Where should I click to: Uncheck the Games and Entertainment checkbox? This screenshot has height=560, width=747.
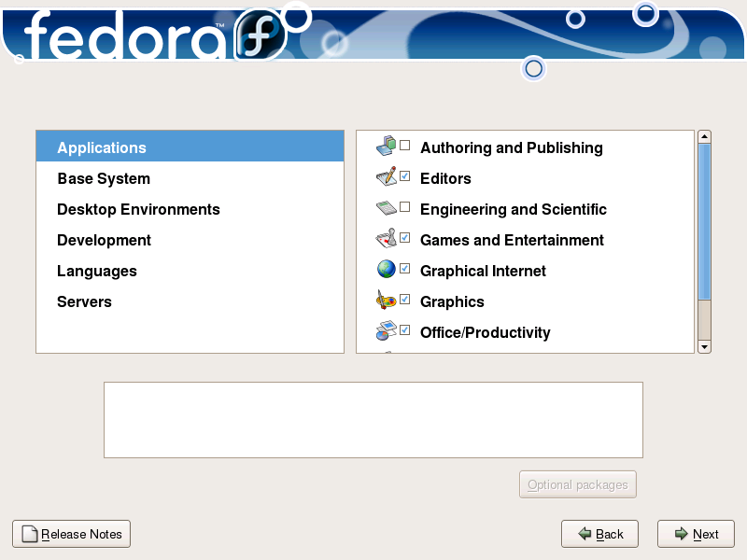[405, 238]
